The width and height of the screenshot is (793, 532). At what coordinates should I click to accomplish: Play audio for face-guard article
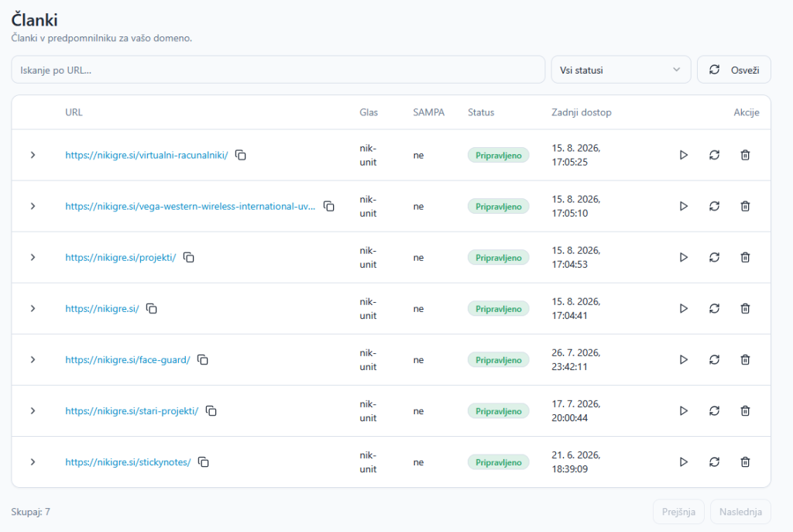683,359
